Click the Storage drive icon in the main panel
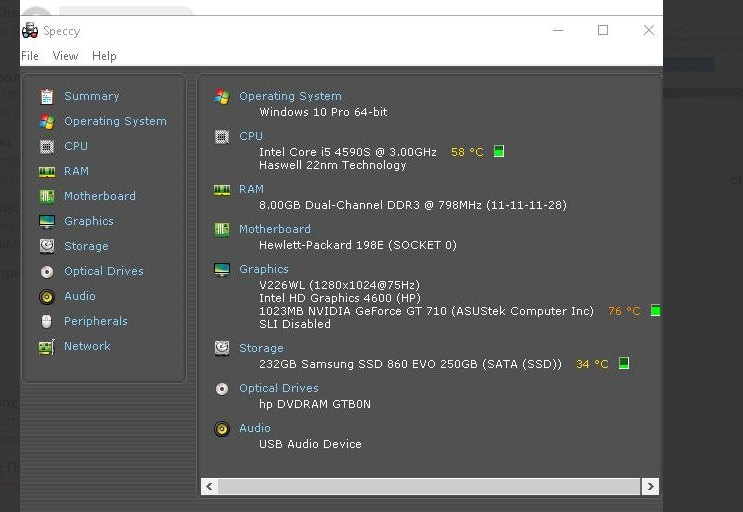Screen dimensions: 743x512 [221, 349]
